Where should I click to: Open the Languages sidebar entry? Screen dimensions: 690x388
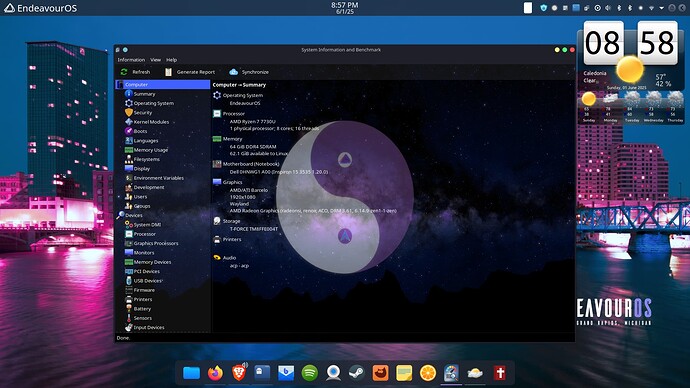(146, 141)
